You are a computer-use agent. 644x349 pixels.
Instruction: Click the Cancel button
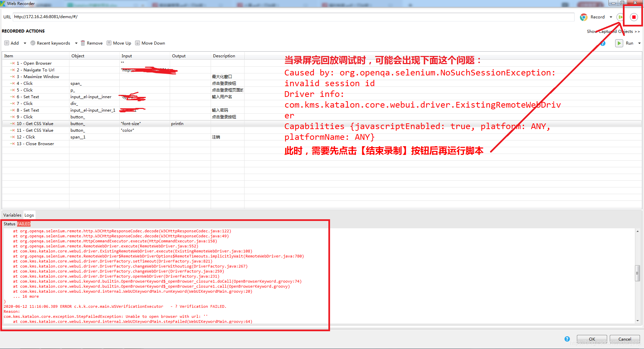click(x=625, y=339)
